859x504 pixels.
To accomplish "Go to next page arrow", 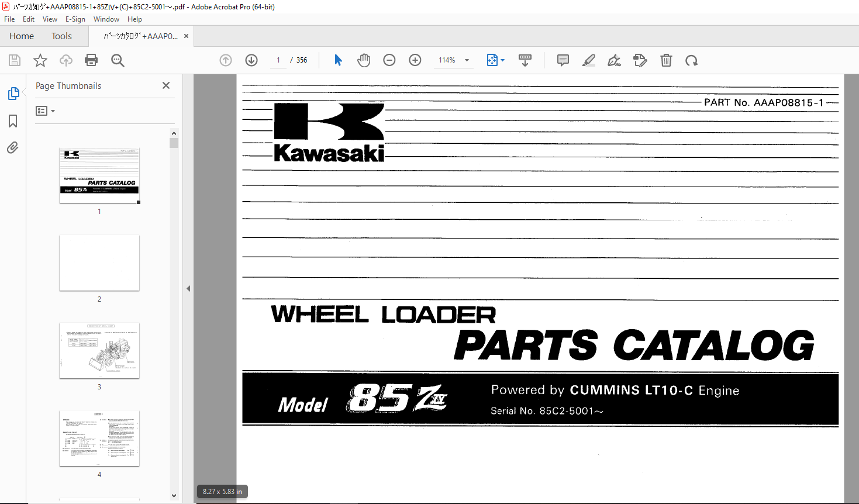I will [251, 60].
